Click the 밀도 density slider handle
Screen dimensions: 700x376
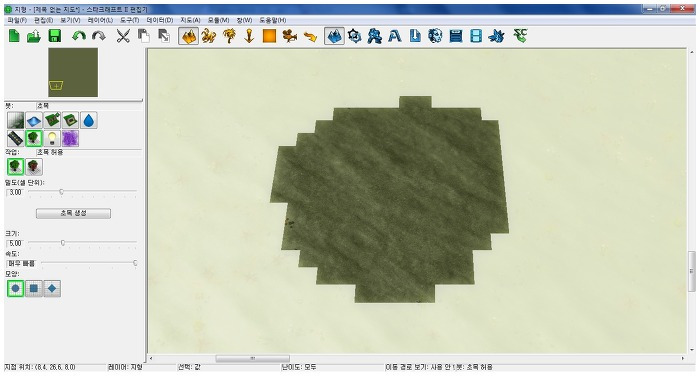pos(61,192)
